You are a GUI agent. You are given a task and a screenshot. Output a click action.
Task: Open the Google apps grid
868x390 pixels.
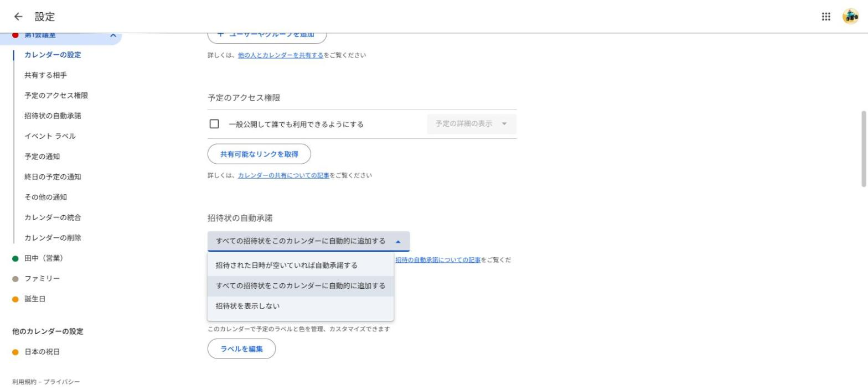click(x=826, y=17)
